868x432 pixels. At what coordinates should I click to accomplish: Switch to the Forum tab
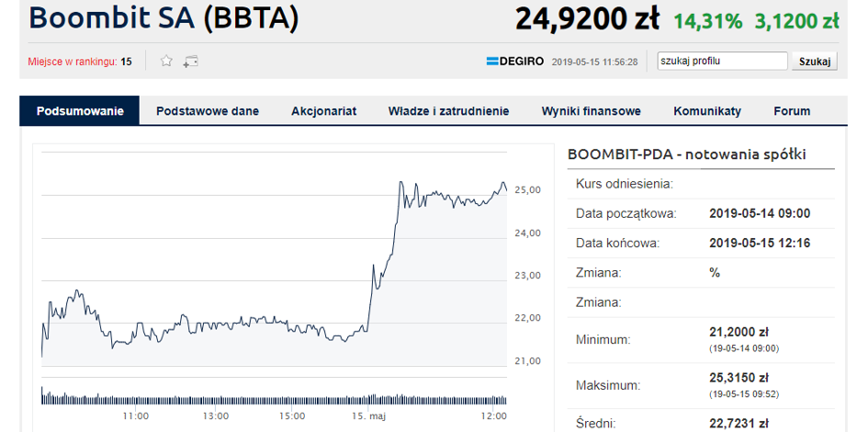pyautogui.click(x=792, y=111)
